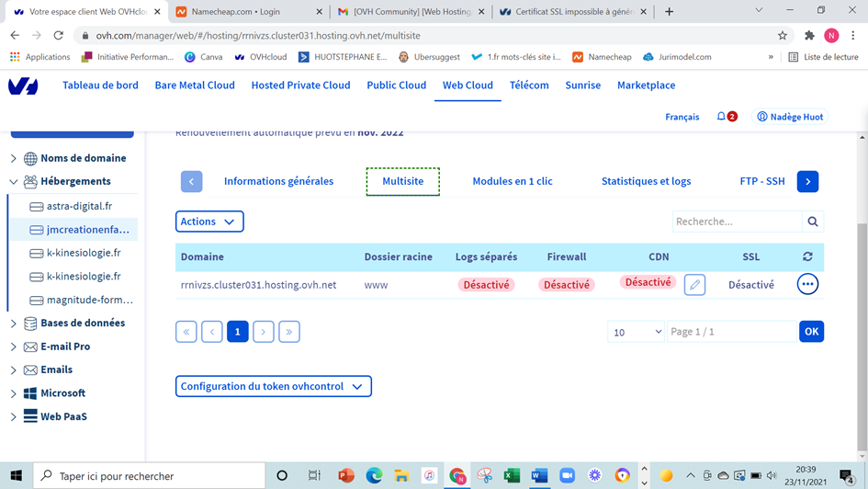Click the OVH logo icon
The height and width of the screenshot is (489, 868).
tap(23, 85)
